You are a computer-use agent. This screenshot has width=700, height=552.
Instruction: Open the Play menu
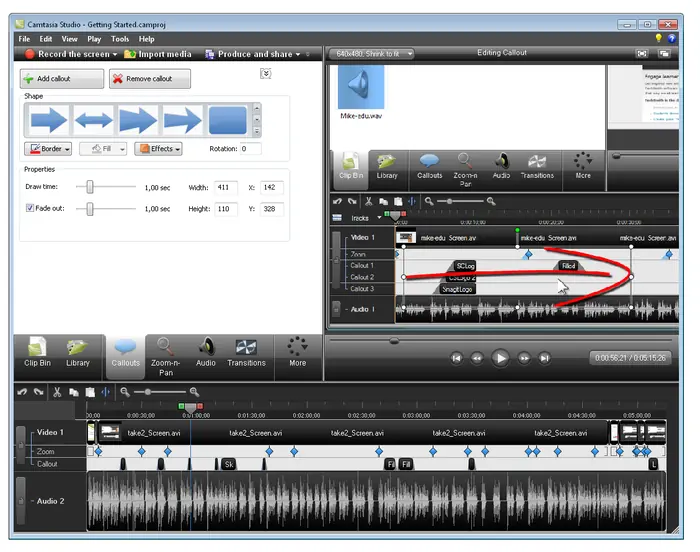pos(94,39)
